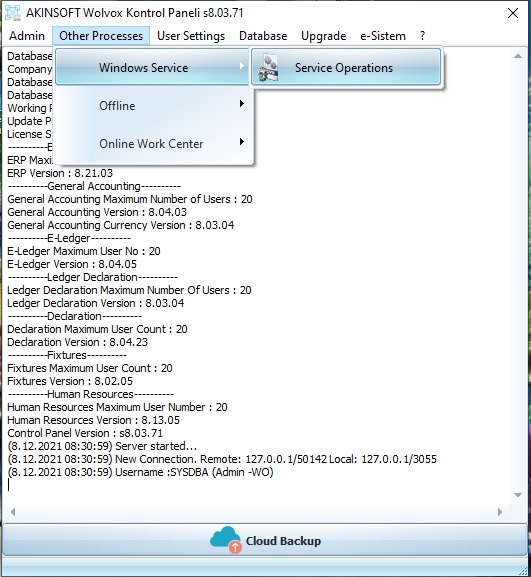
Task: Click the cloud upload icon
Action: click(x=226, y=539)
